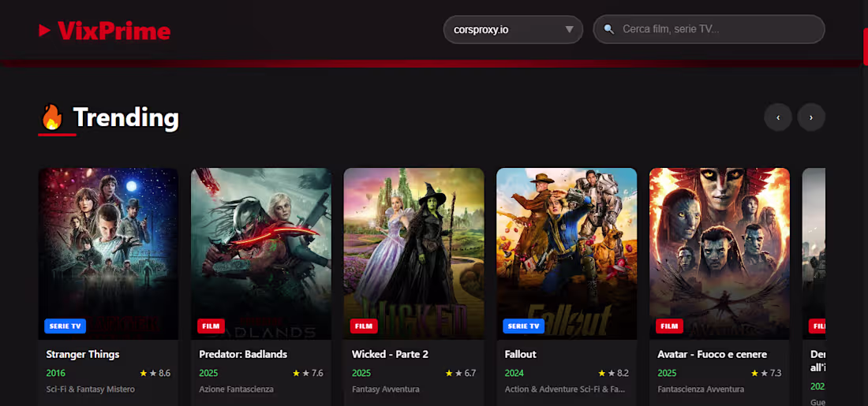Image resolution: width=868 pixels, height=406 pixels.
Task: Click Fantasy Avventura genre text
Action: pyautogui.click(x=385, y=389)
